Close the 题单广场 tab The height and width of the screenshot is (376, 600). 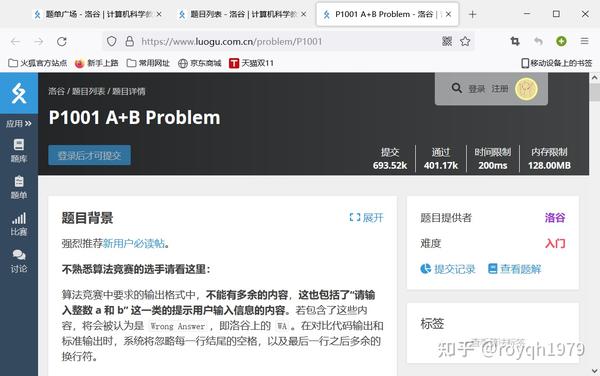click(x=159, y=14)
